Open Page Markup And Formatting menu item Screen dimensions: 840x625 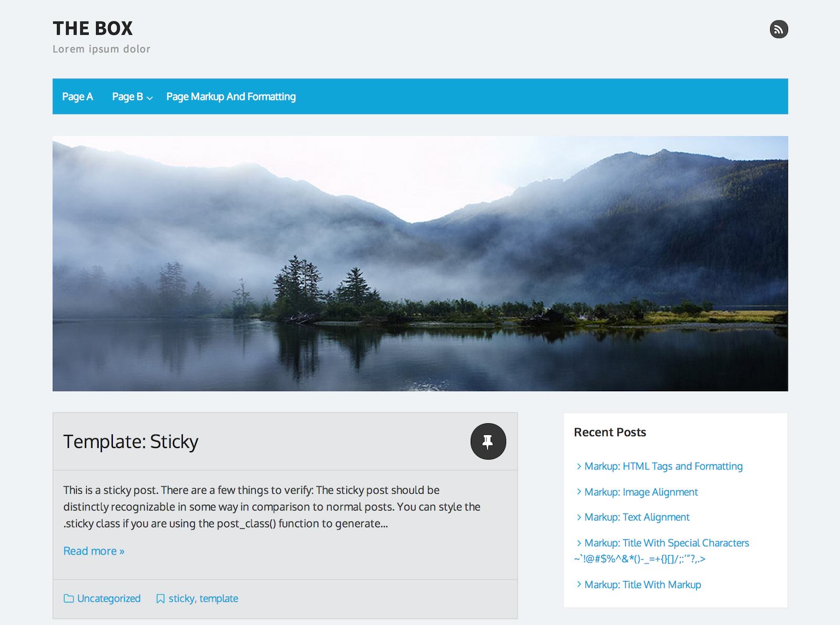click(x=231, y=97)
